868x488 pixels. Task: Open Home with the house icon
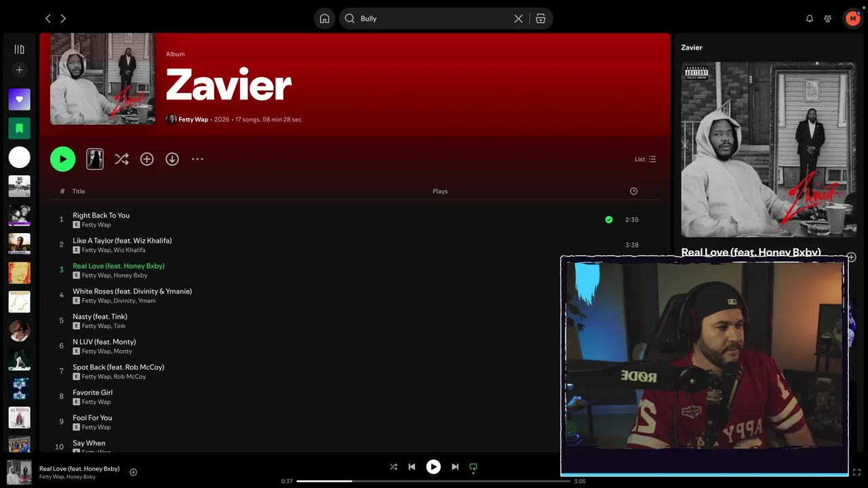point(325,19)
